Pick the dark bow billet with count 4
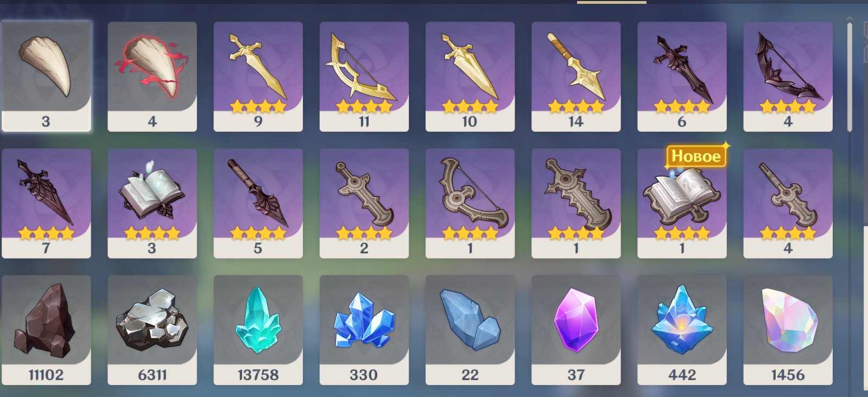The height and width of the screenshot is (397, 868). click(x=788, y=76)
